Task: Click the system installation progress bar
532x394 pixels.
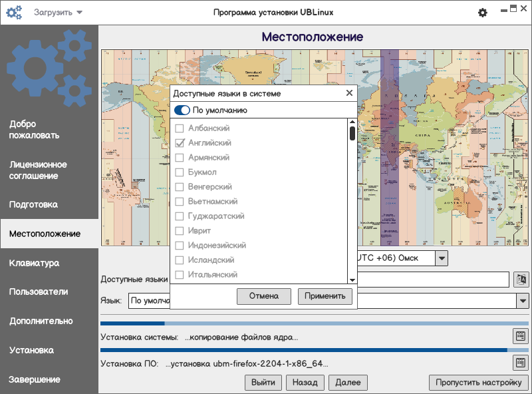Action: pos(314,323)
